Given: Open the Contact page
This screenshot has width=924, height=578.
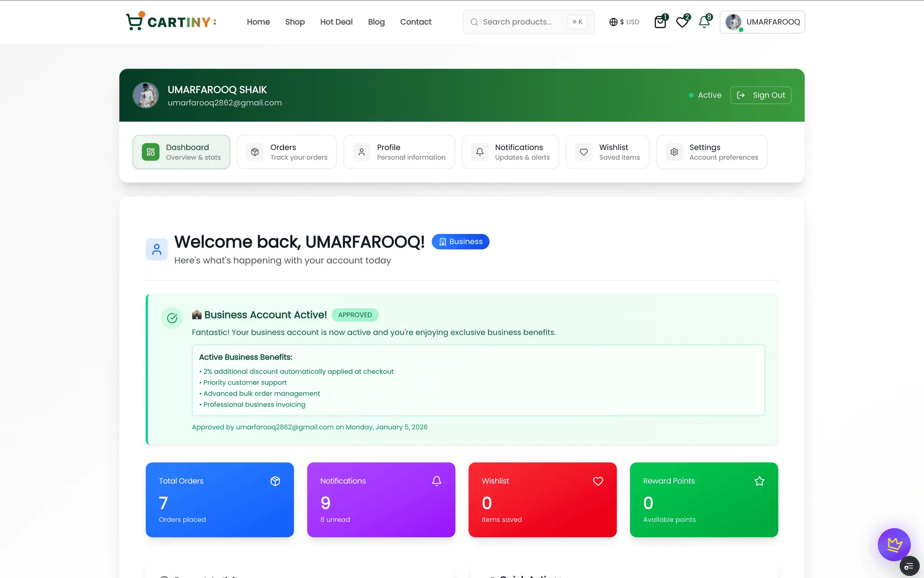Looking at the screenshot, I should [416, 22].
